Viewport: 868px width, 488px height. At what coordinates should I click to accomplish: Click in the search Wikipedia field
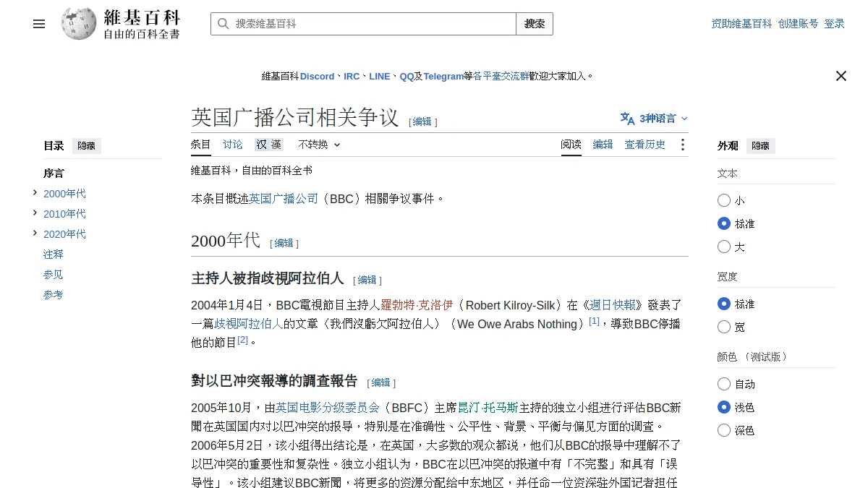tap(363, 24)
